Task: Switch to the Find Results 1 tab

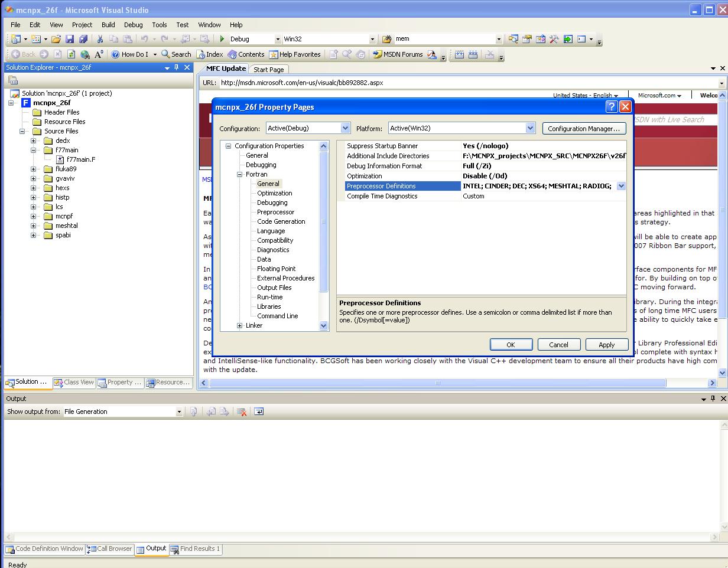Action: (196, 549)
